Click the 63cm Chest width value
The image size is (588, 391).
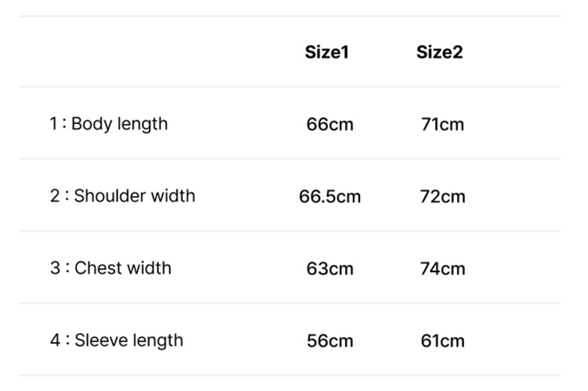pyautogui.click(x=330, y=269)
